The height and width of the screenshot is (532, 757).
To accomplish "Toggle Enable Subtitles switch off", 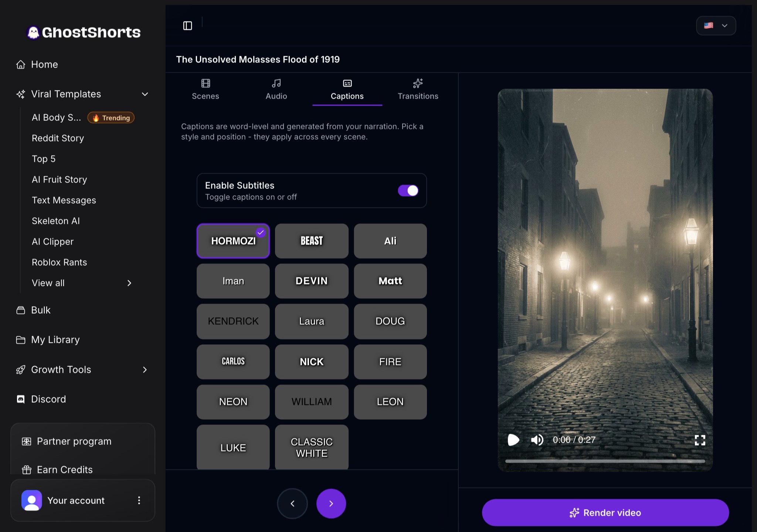I will (x=408, y=191).
